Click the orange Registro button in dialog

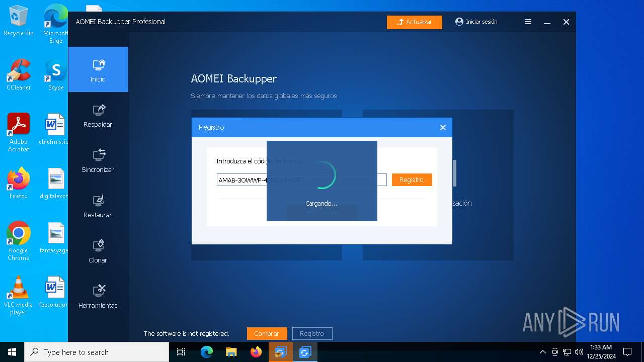click(412, 179)
